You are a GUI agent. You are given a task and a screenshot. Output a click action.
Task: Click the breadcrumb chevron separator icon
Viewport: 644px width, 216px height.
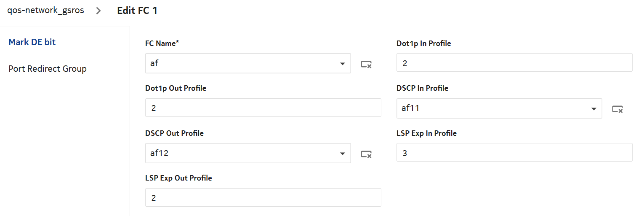[x=98, y=11]
